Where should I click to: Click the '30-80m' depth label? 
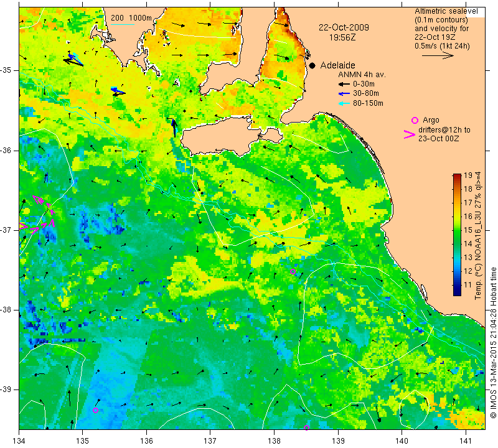365,93
